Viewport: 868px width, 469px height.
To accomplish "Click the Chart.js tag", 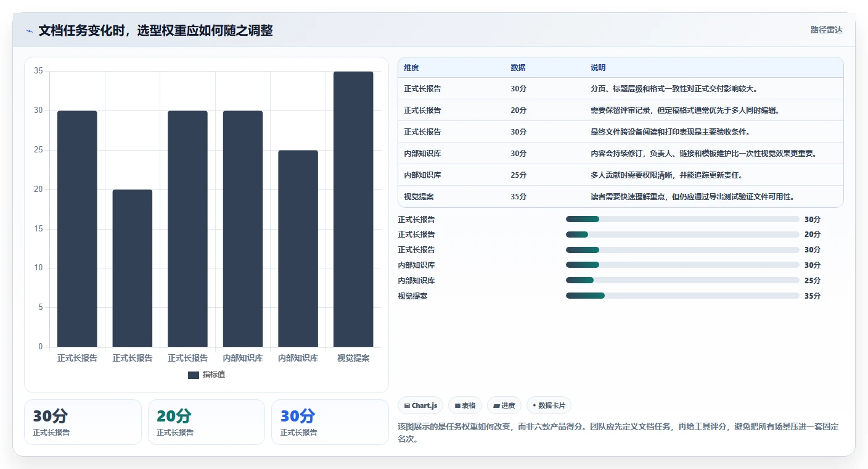I will click(420, 405).
